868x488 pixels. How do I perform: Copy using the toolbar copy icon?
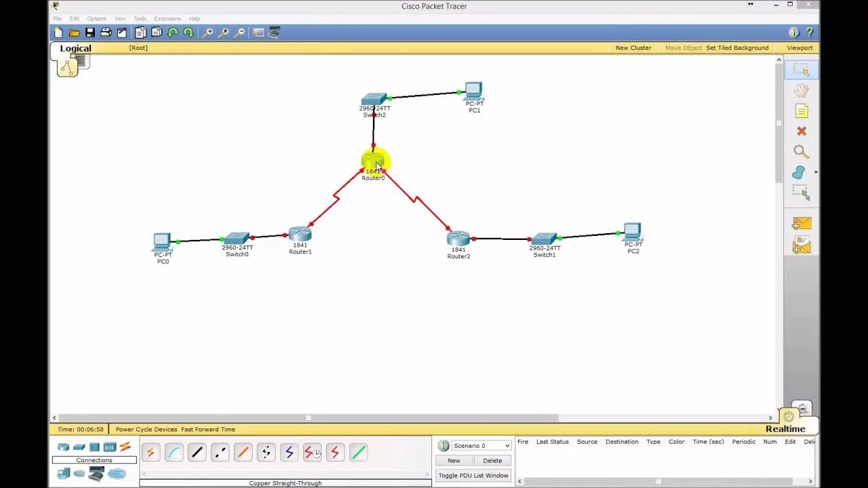pyautogui.click(x=140, y=33)
